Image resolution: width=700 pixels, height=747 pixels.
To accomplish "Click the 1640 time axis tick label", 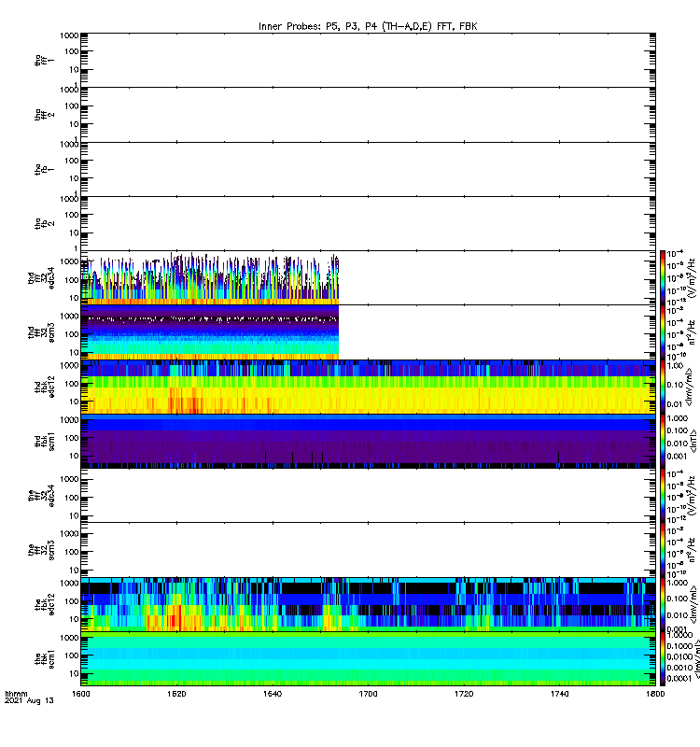I will coord(273,694).
